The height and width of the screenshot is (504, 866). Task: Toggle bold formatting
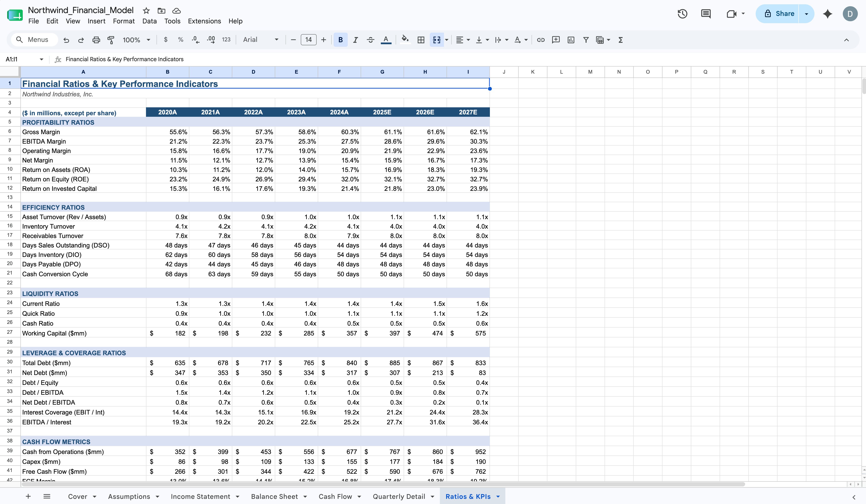(x=340, y=40)
